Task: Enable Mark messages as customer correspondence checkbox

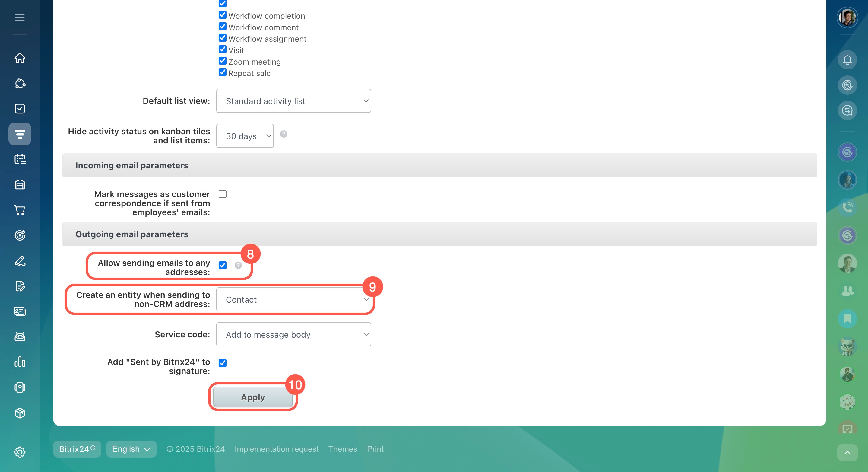Action: pyautogui.click(x=222, y=194)
